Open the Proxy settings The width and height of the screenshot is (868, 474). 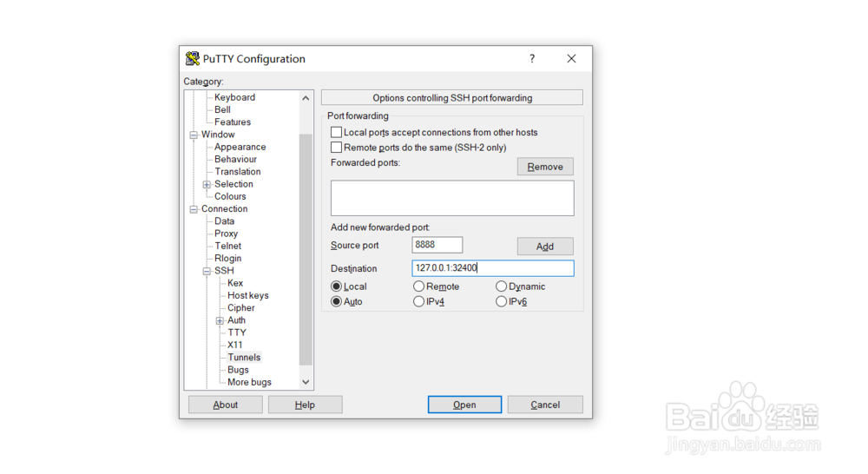point(226,234)
